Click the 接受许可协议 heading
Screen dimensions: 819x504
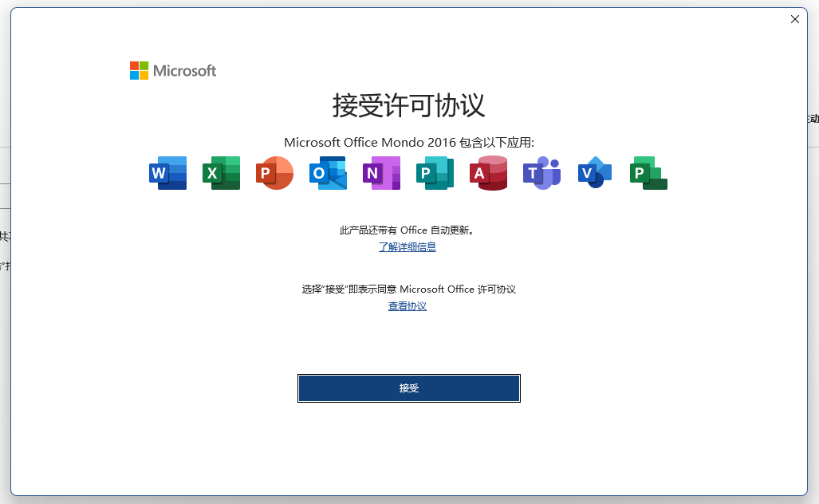pos(409,105)
